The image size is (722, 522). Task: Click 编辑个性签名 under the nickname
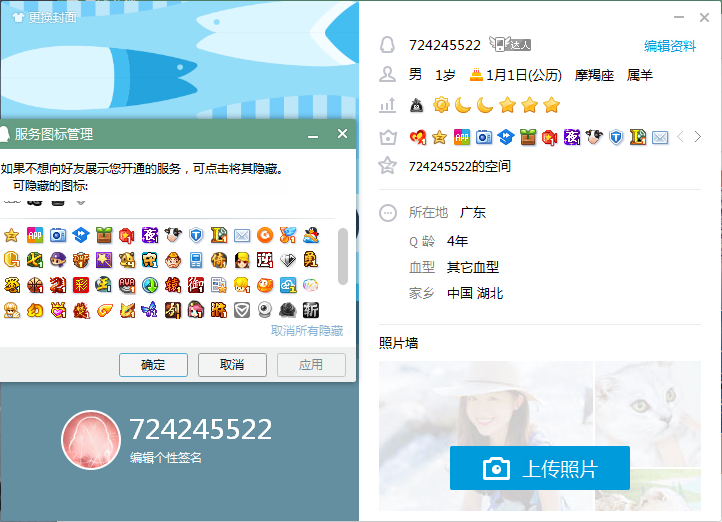[165, 458]
